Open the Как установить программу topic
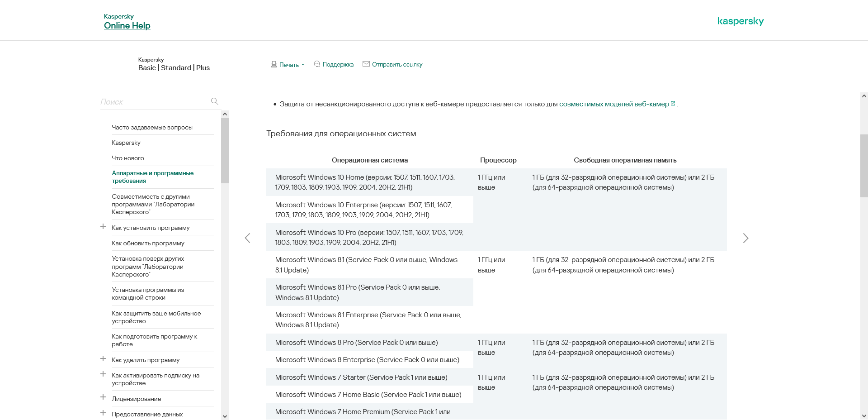 click(151, 228)
